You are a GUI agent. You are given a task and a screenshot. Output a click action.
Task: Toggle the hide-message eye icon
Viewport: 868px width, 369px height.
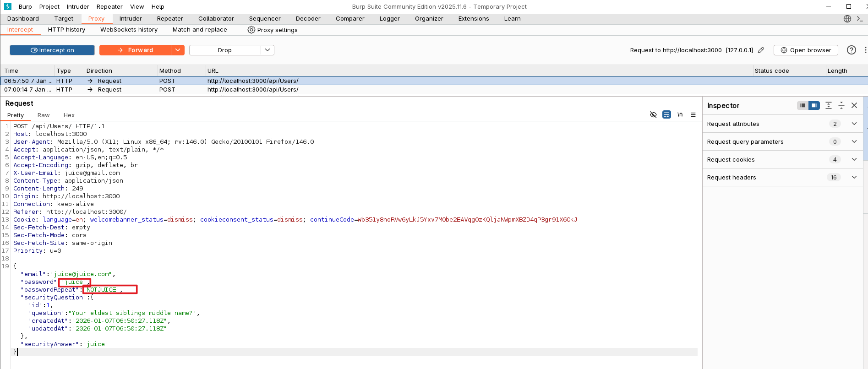pyautogui.click(x=653, y=115)
